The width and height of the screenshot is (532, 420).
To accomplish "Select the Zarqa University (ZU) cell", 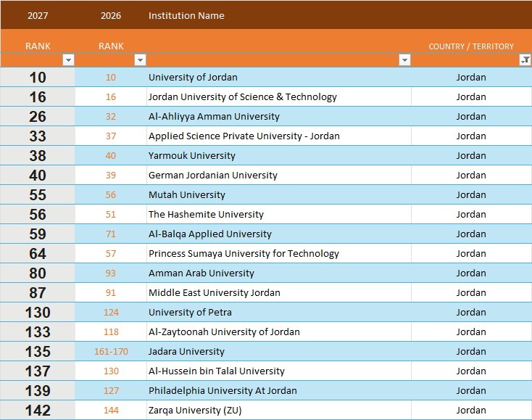I will click(278, 410).
